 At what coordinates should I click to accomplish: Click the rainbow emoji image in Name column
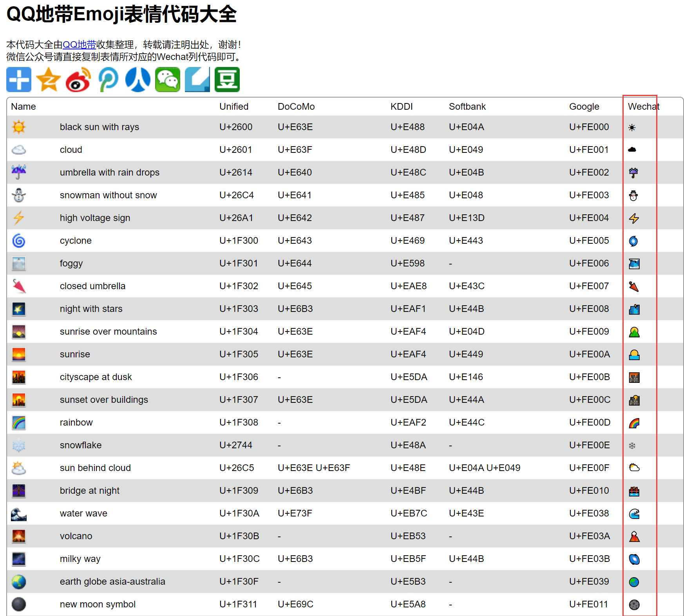pos(19,422)
